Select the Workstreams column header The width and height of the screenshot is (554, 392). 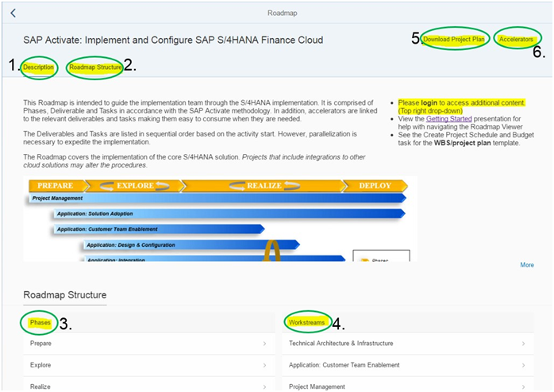(306, 322)
